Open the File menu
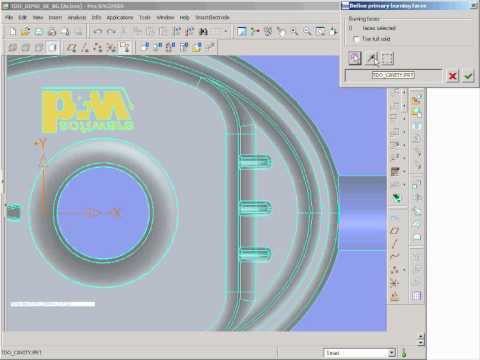This screenshot has height=360, width=480. (x=9, y=17)
